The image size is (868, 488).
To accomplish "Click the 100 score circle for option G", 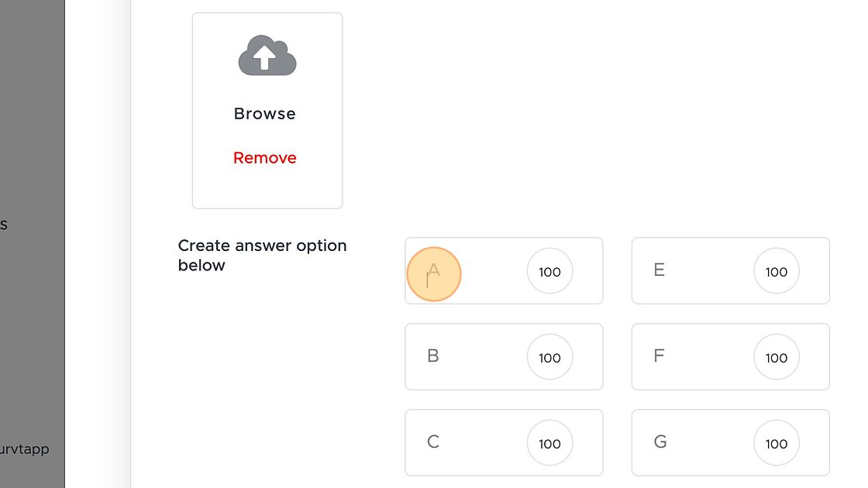I will [776, 442].
